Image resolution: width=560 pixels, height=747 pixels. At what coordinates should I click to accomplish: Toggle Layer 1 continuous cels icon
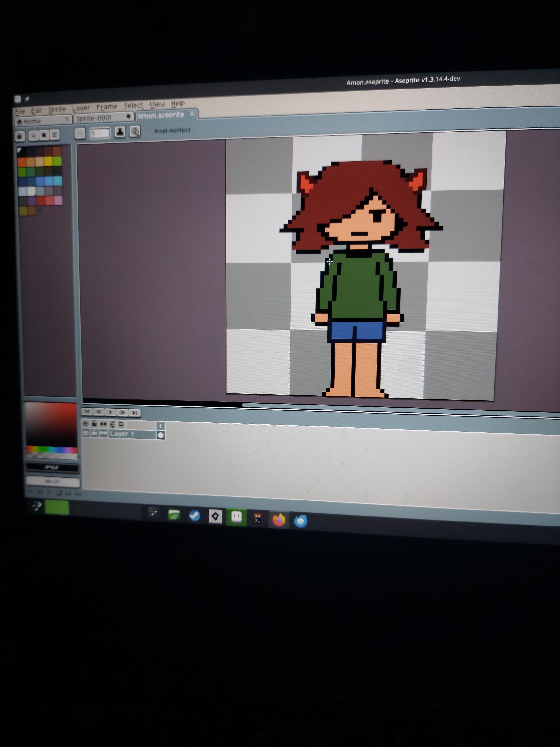pyautogui.click(x=103, y=434)
